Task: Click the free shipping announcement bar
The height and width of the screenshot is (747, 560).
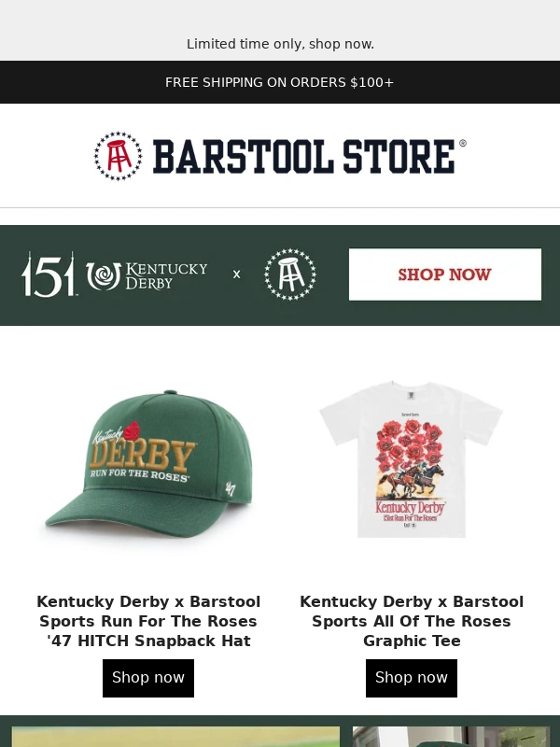Action: point(280,82)
